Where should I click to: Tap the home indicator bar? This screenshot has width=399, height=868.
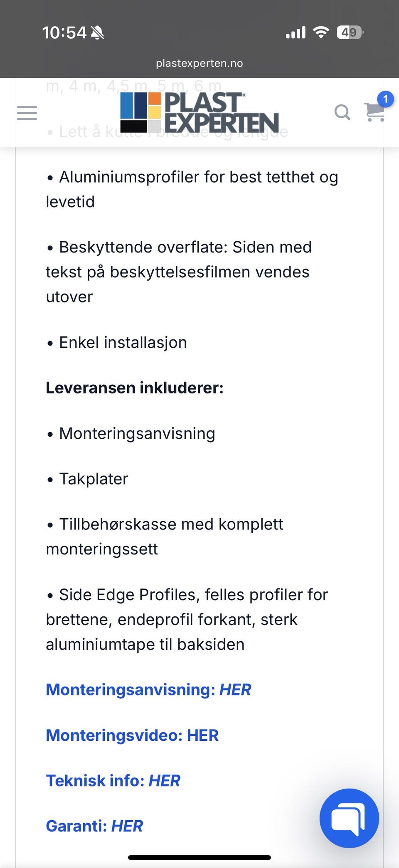(x=199, y=857)
